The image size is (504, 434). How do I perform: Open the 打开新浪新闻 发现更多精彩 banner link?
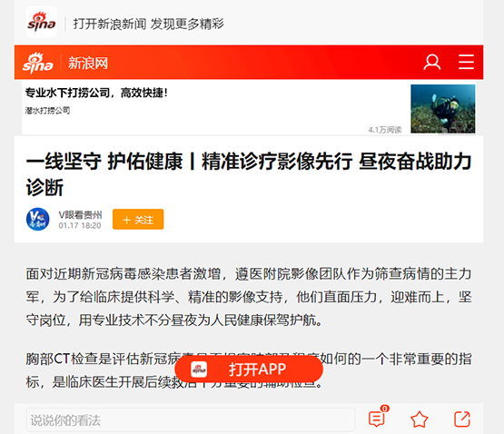pos(148,24)
